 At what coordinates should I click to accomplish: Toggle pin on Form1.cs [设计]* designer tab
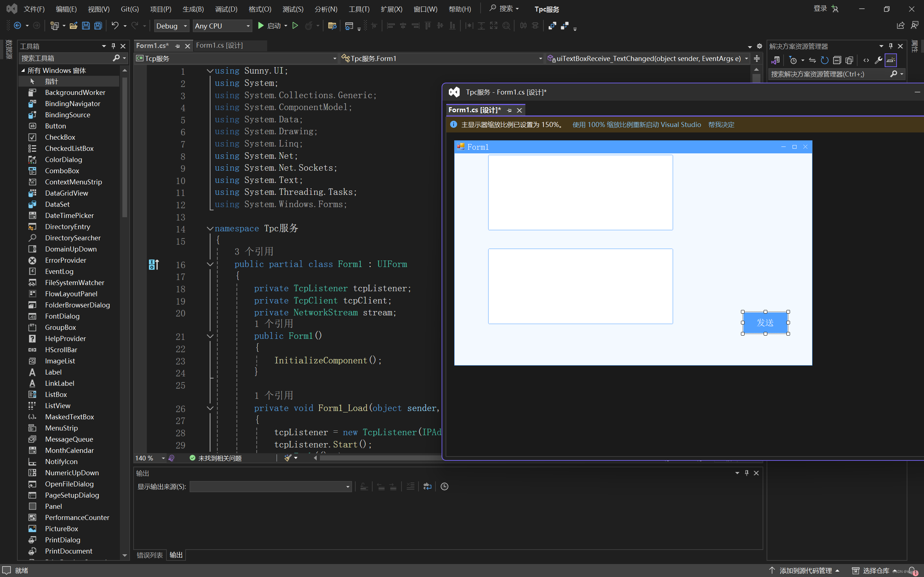pyautogui.click(x=509, y=110)
